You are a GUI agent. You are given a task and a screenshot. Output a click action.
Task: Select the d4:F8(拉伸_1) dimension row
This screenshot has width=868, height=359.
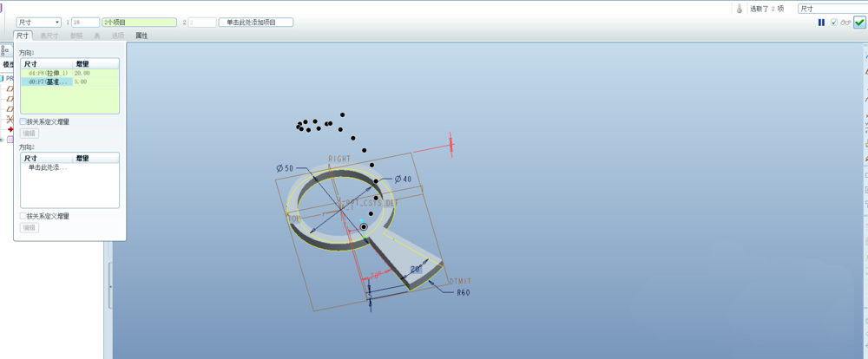[48, 73]
